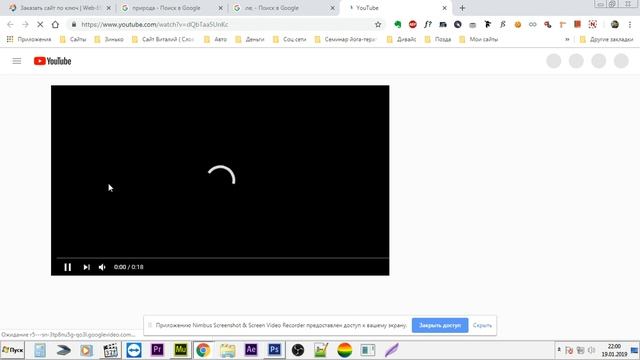
Task: Open the Мои сайты bookmark folder
Action: tap(479, 39)
